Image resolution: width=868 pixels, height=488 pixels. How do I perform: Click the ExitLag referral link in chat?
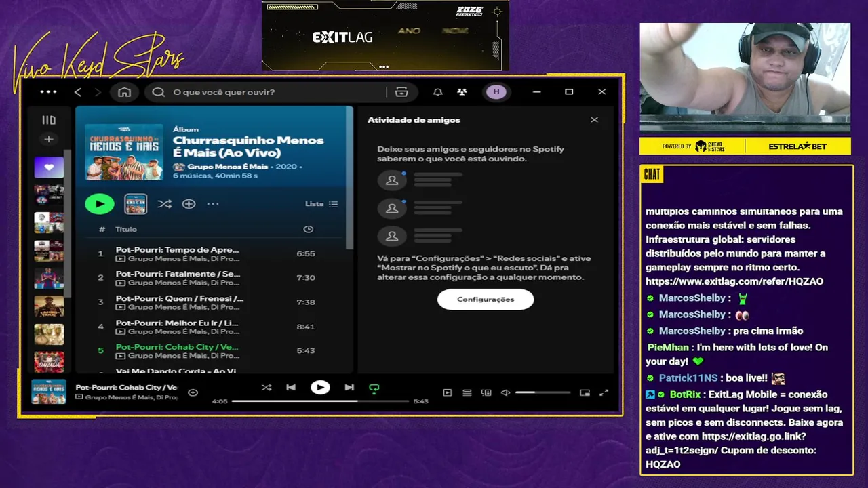tap(734, 281)
